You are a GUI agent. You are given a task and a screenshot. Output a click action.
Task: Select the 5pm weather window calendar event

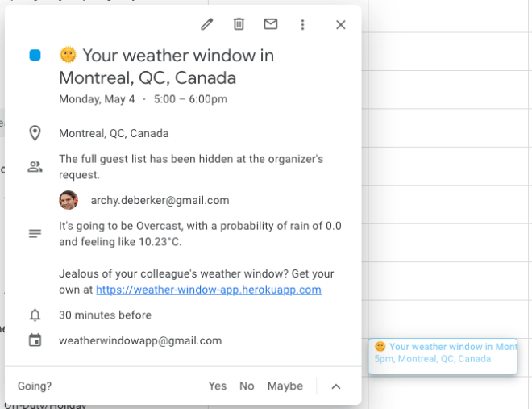pos(443,353)
